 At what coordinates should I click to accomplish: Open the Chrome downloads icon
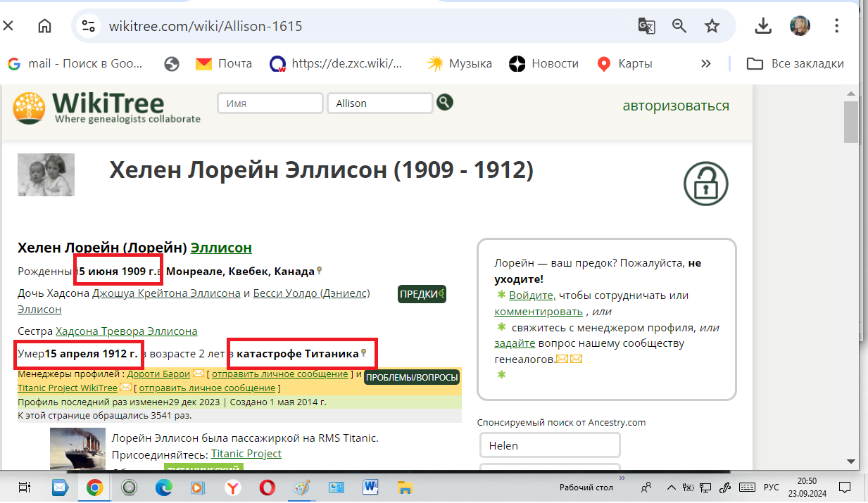pos(763,26)
